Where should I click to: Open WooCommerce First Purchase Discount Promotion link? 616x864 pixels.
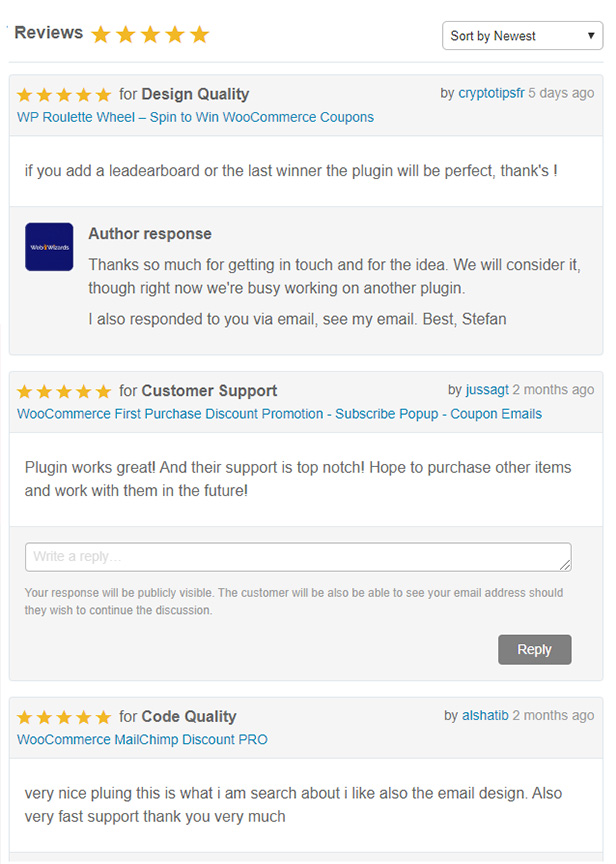(279, 413)
